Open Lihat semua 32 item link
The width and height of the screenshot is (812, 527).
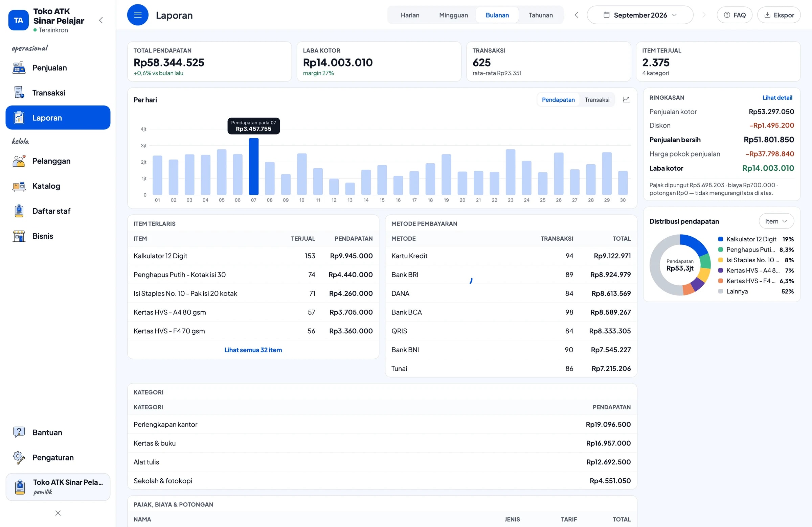pyautogui.click(x=253, y=350)
